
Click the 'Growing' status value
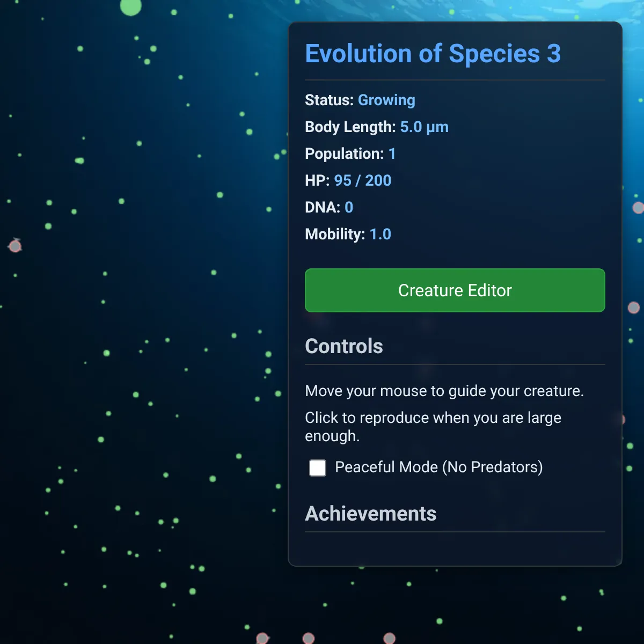(x=386, y=100)
